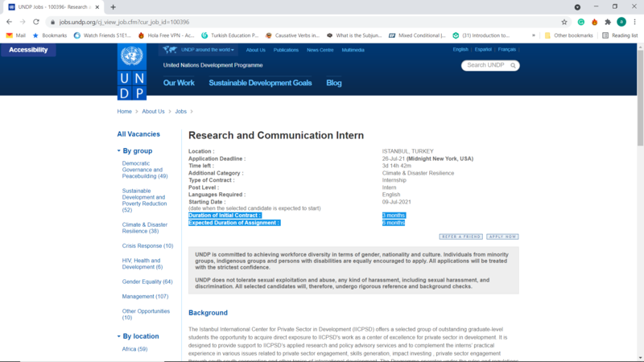644x362 pixels.
Task: Open the Multimedia menu item
Action: 353,50
